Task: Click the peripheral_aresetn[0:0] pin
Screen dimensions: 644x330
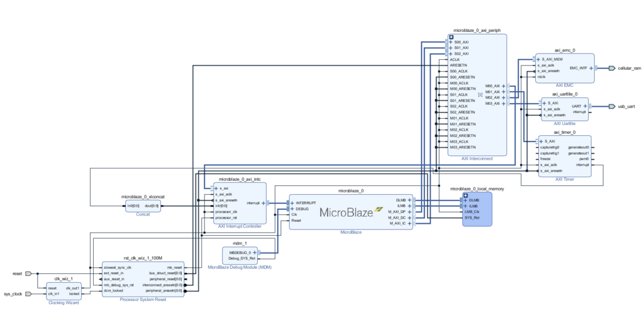Action: pos(164,290)
